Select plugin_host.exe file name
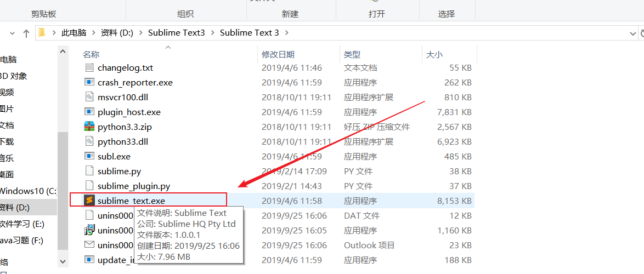Image resolution: width=644 pixels, height=274 pixels. (x=129, y=112)
